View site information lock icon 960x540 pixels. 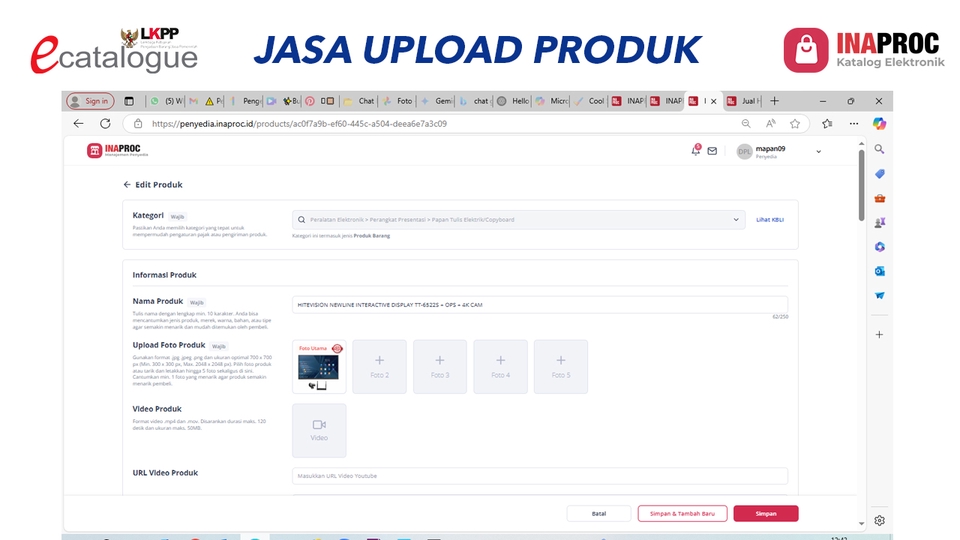tap(138, 124)
